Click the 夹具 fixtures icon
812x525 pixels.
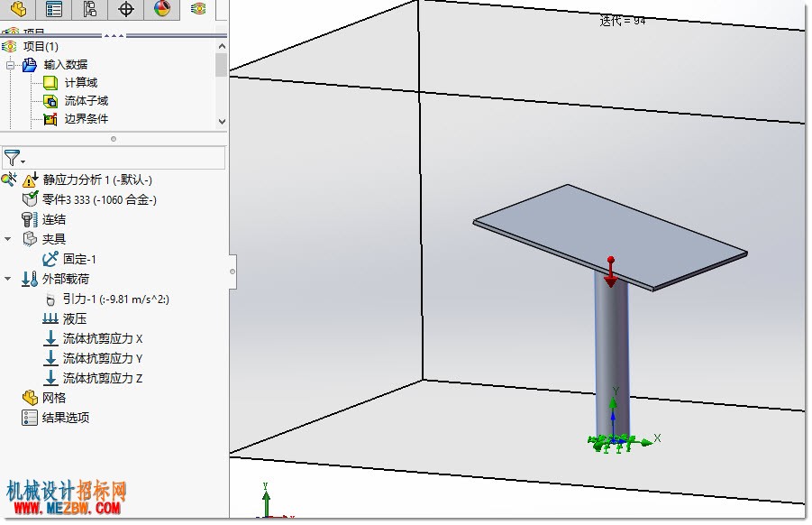click(30, 239)
